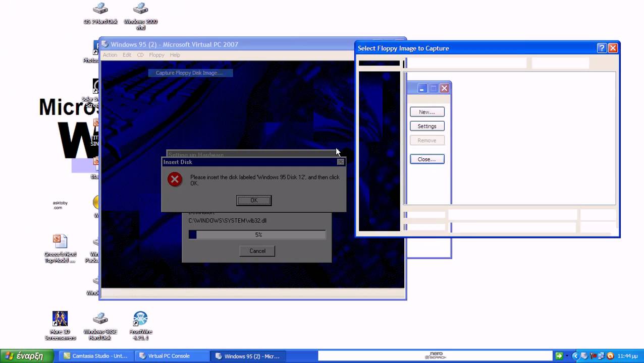Image resolution: width=644 pixels, height=363 pixels.
Task: Open the Windows 98SE Hard Disk icon
Action: pos(100,325)
